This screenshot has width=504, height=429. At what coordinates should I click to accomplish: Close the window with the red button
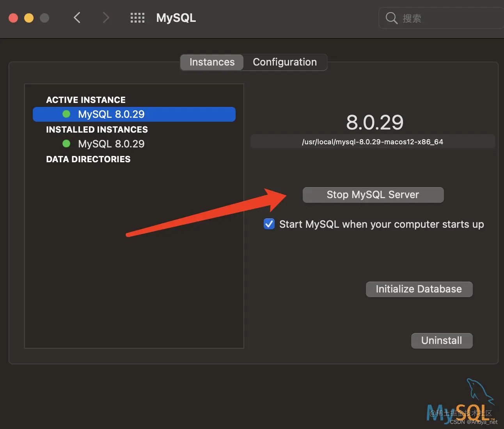click(x=13, y=18)
